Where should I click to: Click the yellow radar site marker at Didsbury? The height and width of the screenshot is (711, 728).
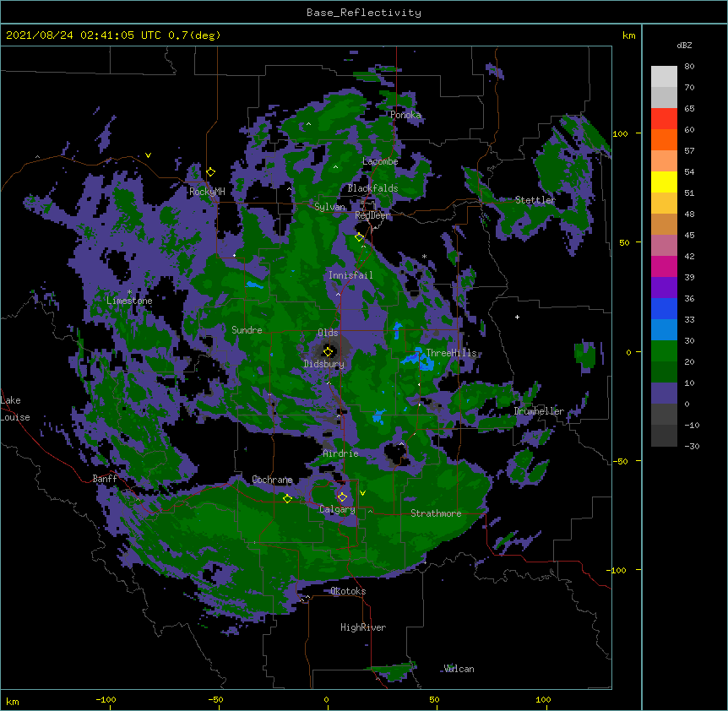click(329, 351)
